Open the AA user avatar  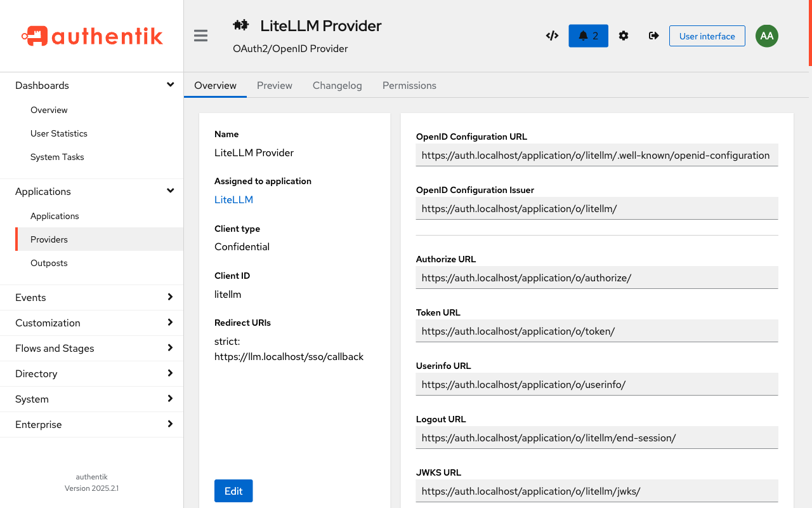click(x=767, y=36)
